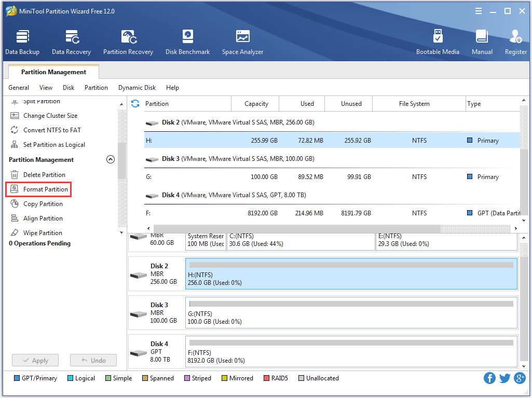Click the G:(NTFS) block in disk map
532x398 pixels.
(x=351, y=313)
